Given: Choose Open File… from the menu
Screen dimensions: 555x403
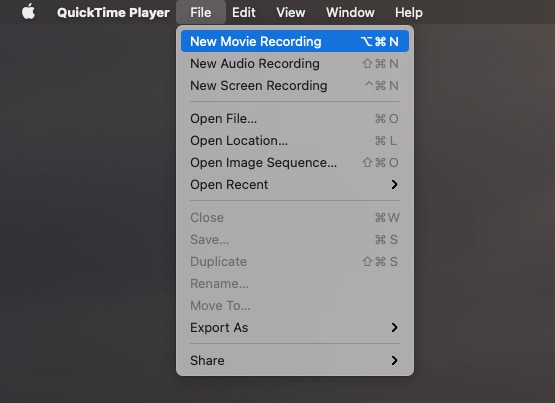Looking at the screenshot, I should (x=295, y=119).
